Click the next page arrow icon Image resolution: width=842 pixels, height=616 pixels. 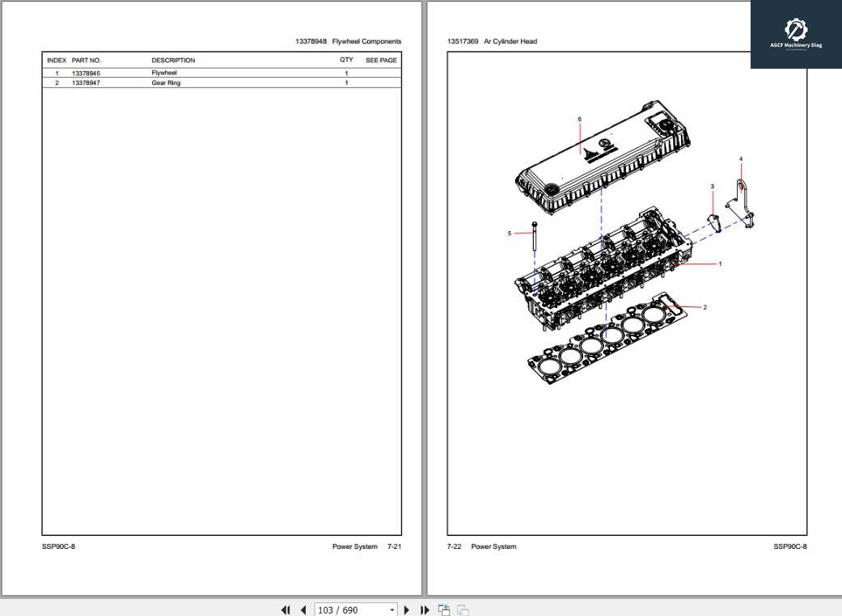407,610
